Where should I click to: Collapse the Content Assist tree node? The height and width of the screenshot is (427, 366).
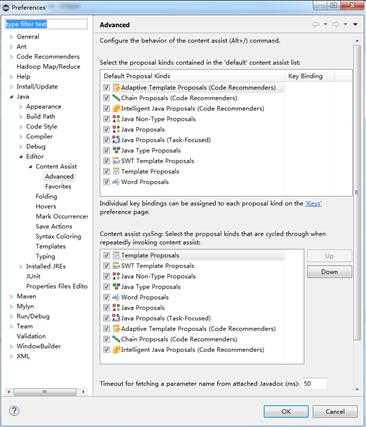31,167
